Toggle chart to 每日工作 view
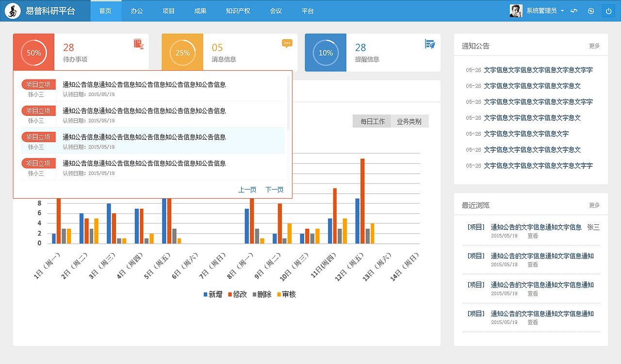Image resolution: width=621 pixels, height=364 pixels. [x=372, y=121]
